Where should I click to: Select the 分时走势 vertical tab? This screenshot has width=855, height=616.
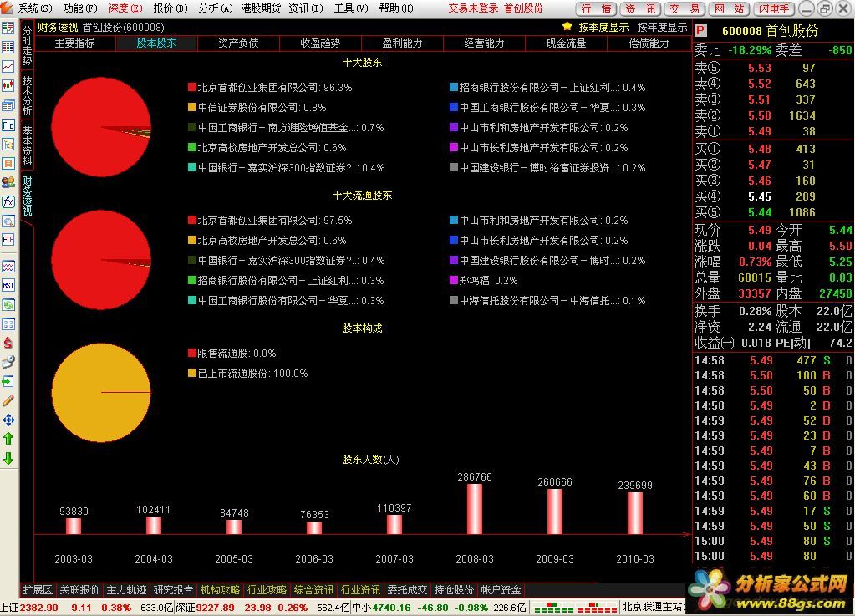27,46
